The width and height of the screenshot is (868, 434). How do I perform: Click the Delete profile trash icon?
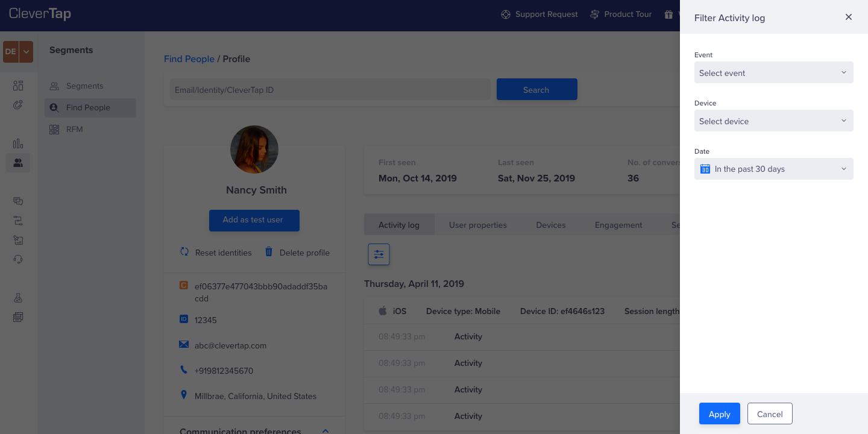269,252
